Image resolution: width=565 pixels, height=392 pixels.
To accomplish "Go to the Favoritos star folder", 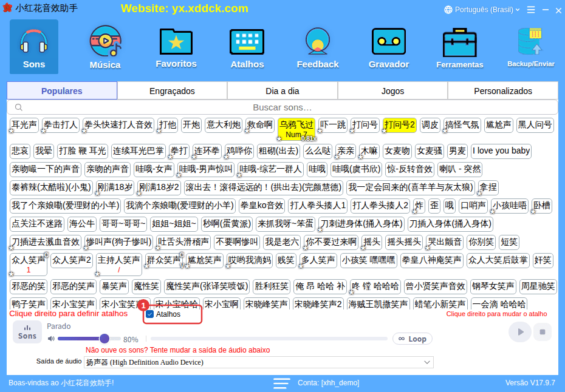I will [x=176, y=47].
